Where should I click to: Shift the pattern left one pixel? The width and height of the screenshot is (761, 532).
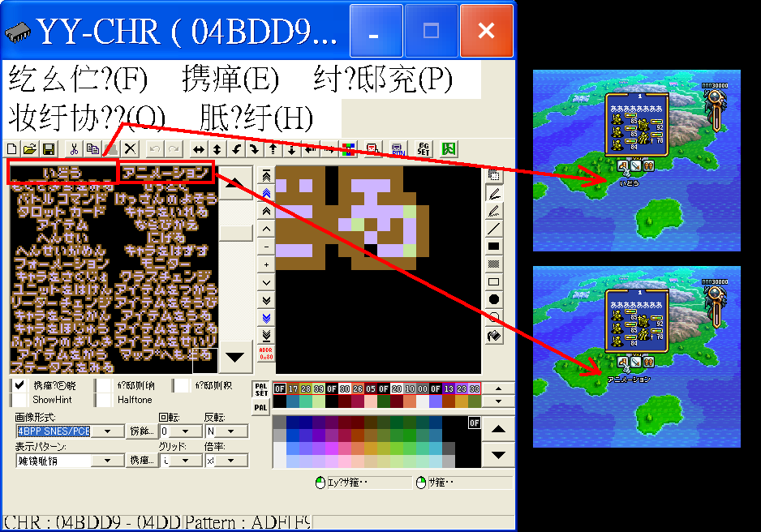pyautogui.click(x=311, y=149)
